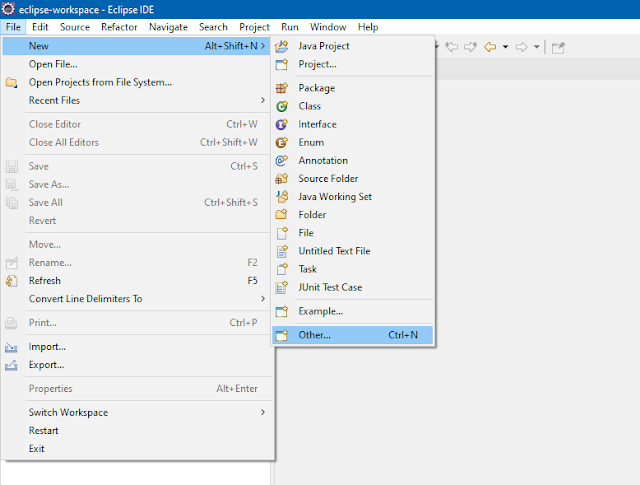640x485 pixels.
Task: Click the Eclipse logo in title bar
Action: click(x=8, y=9)
